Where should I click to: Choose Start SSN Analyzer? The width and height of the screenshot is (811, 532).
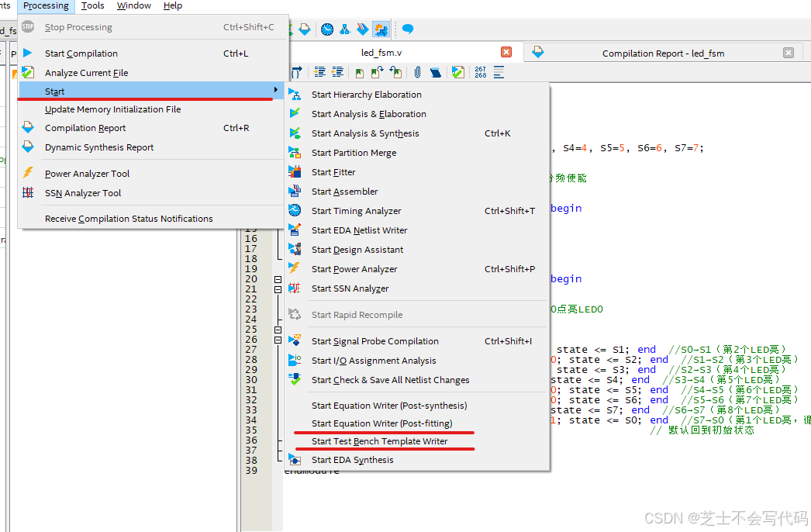point(417,288)
